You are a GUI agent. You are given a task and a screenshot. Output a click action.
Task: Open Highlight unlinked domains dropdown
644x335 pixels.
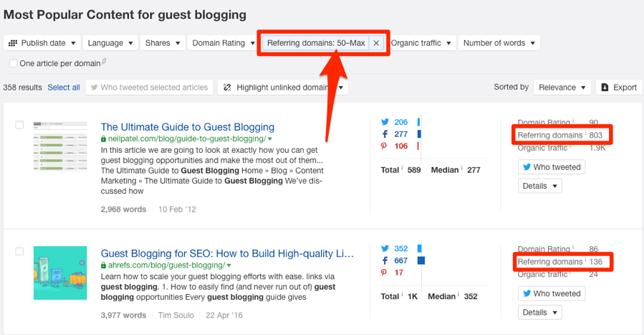coord(283,87)
